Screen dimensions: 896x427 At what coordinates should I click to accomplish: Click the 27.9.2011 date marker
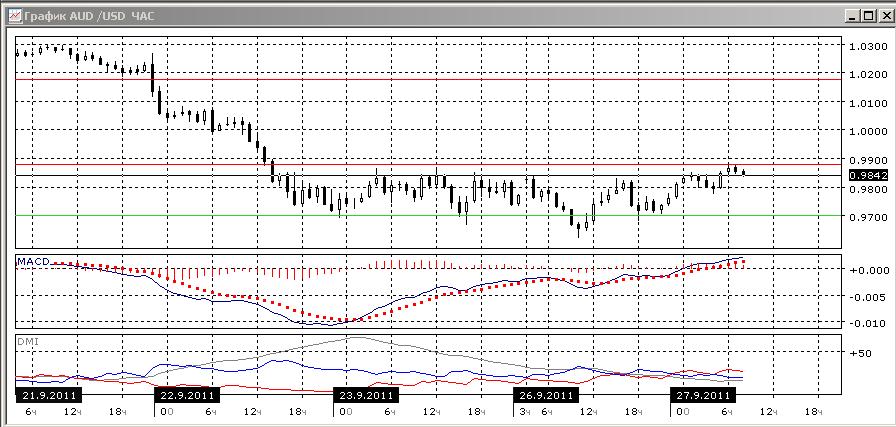tap(703, 395)
